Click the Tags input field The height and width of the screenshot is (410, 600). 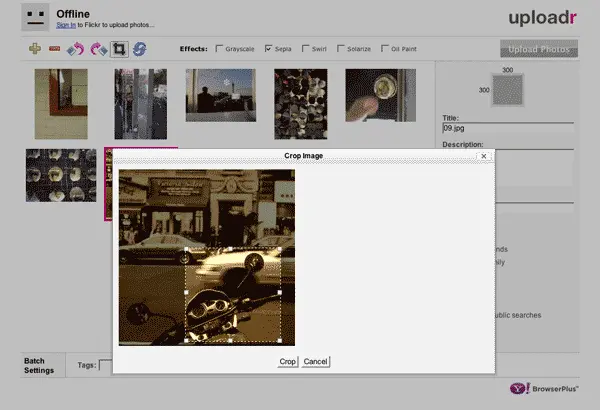point(106,365)
